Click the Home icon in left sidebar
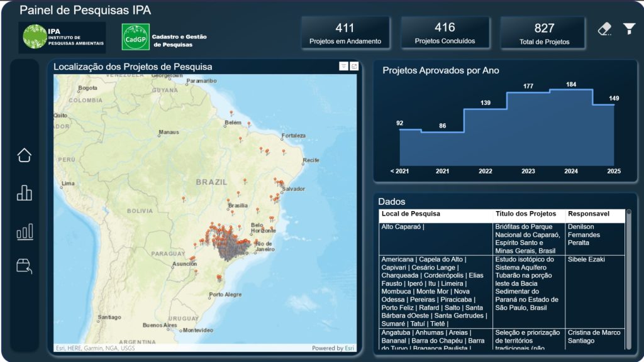Screen dimensions: 644x362 click(24, 155)
